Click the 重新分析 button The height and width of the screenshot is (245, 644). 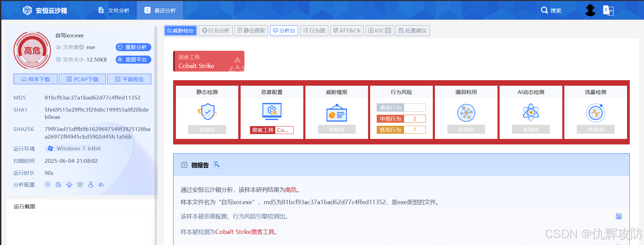point(133,47)
